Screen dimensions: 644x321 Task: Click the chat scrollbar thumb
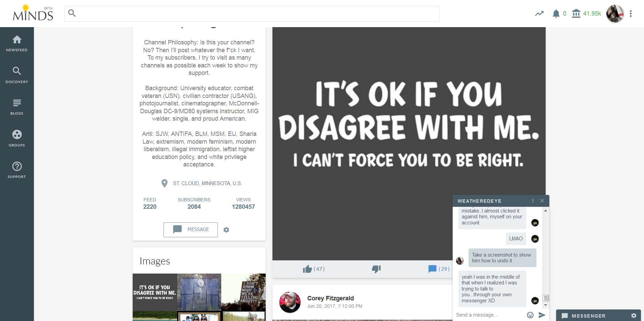pos(546,298)
